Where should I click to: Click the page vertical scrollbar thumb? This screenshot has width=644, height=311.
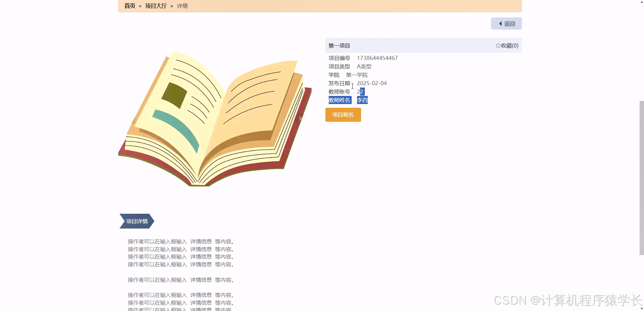pyautogui.click(x=641, y=178)
